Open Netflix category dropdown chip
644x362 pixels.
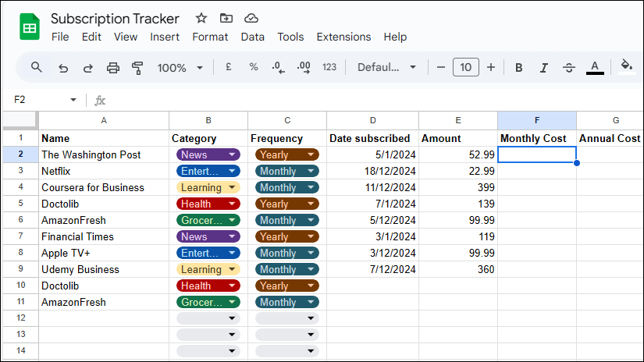click(x=208, y=171)
